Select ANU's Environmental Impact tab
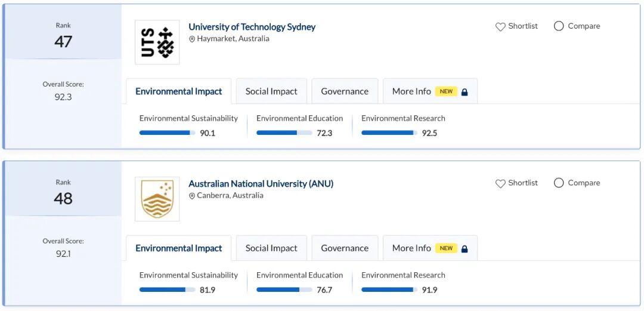644x311 pixels. tap(178, 248)
